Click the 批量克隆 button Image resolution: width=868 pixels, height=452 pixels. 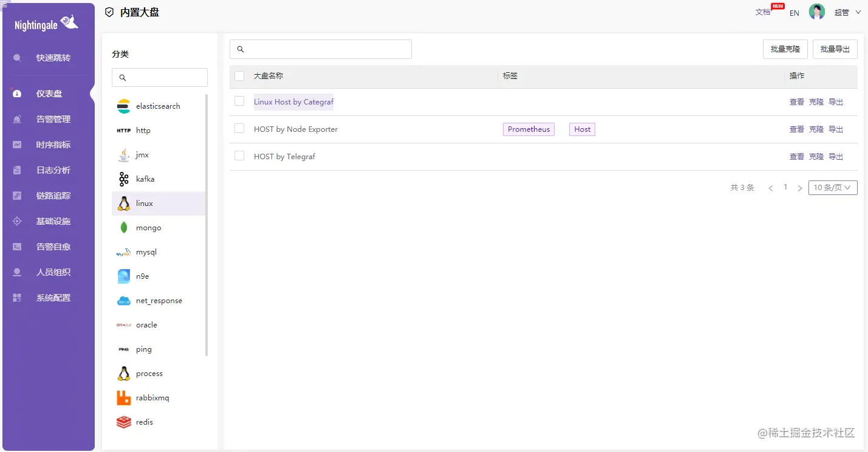[x=785, y=49]
